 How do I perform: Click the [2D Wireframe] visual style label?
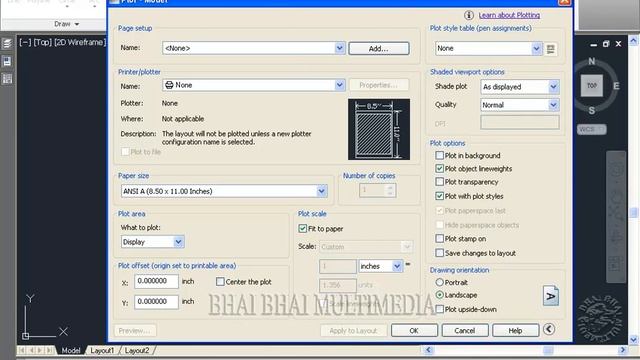[80, 42]
